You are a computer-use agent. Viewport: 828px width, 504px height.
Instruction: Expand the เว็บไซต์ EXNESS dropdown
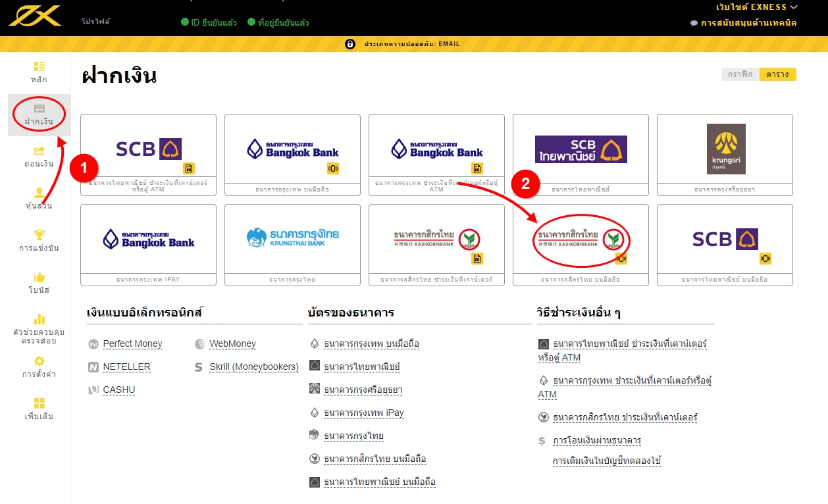757,7
